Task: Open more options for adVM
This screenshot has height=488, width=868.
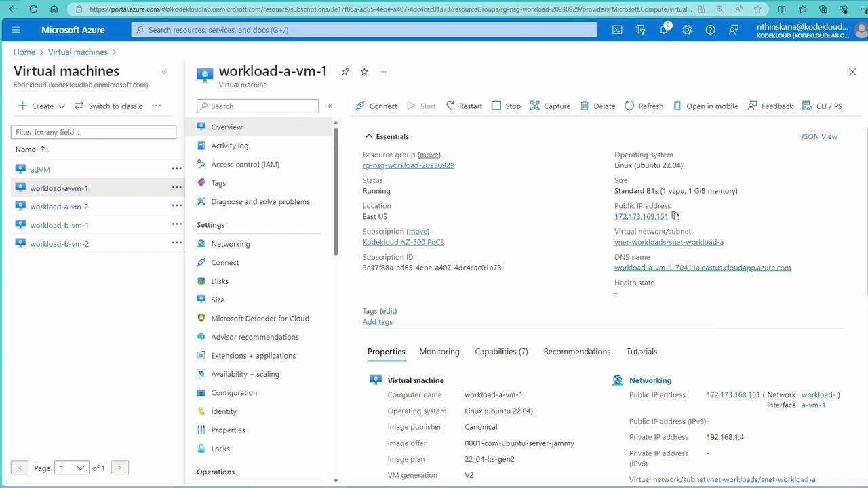Action: tap(176, 169)
